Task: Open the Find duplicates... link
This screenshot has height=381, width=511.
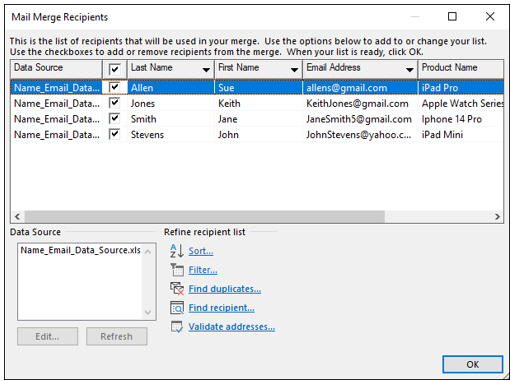Action: (225, 289)
